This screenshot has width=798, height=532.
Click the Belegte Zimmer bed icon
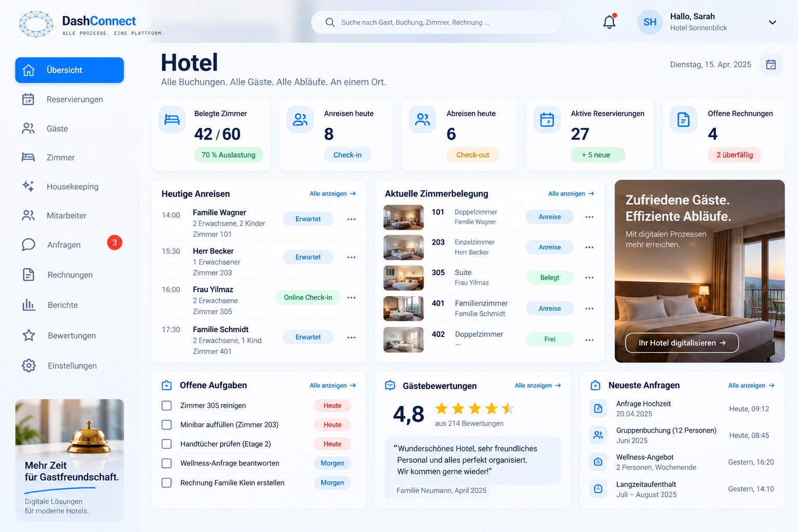point(172,119)
